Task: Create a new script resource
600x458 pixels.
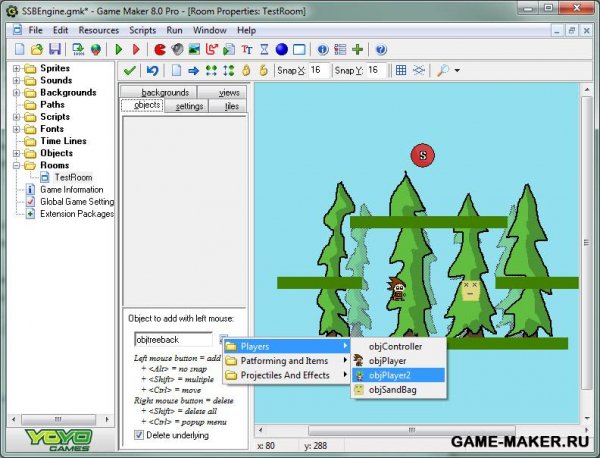Action: click(229, 49)
